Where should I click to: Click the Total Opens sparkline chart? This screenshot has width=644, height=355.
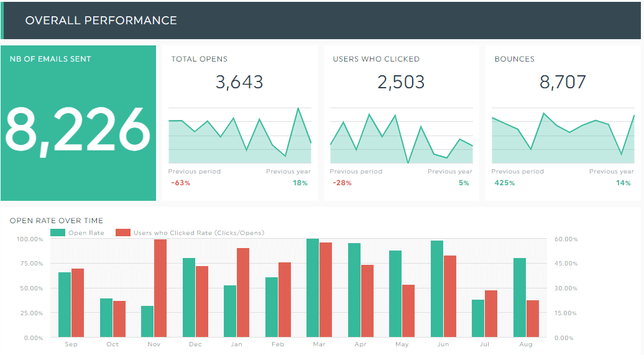click(x=240, y=136)
